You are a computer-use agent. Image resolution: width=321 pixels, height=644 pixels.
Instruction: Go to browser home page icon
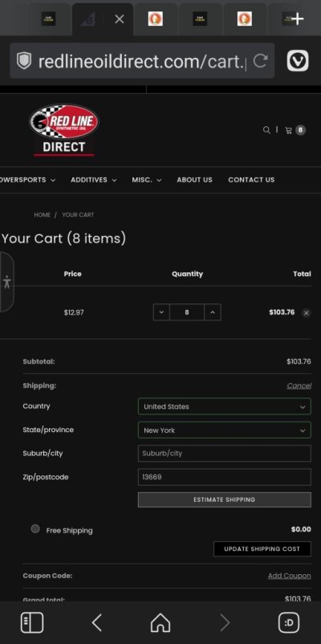pos(160,623)
